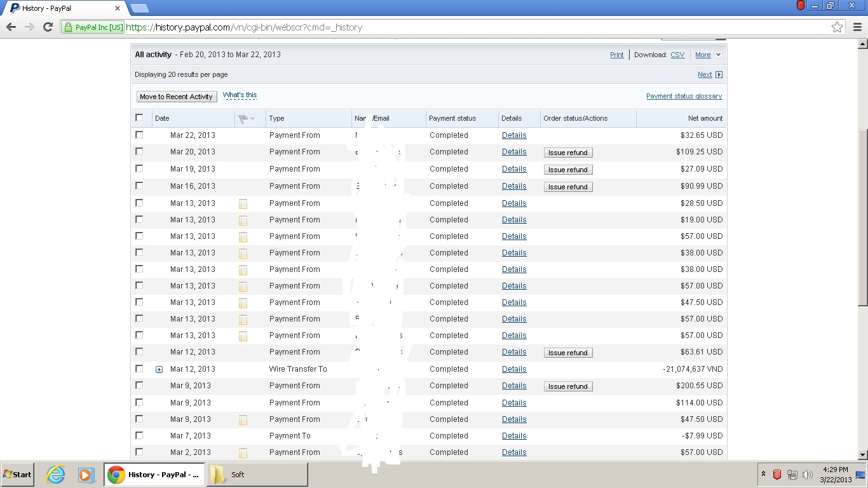Click the What's this link
The width and height of the screenshot is (868, 488).
(x=240, y=95)
